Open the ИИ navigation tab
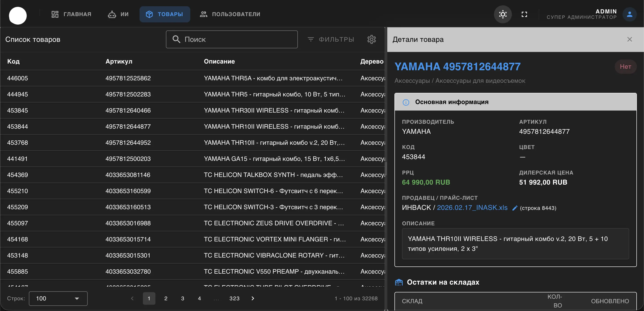644x311 pixels. (118, 14)
